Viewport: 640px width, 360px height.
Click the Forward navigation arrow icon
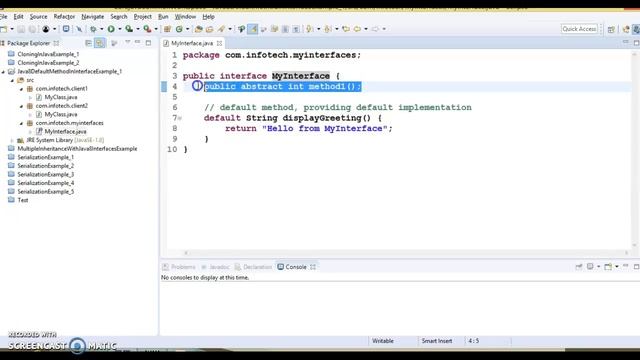(375, 29)
